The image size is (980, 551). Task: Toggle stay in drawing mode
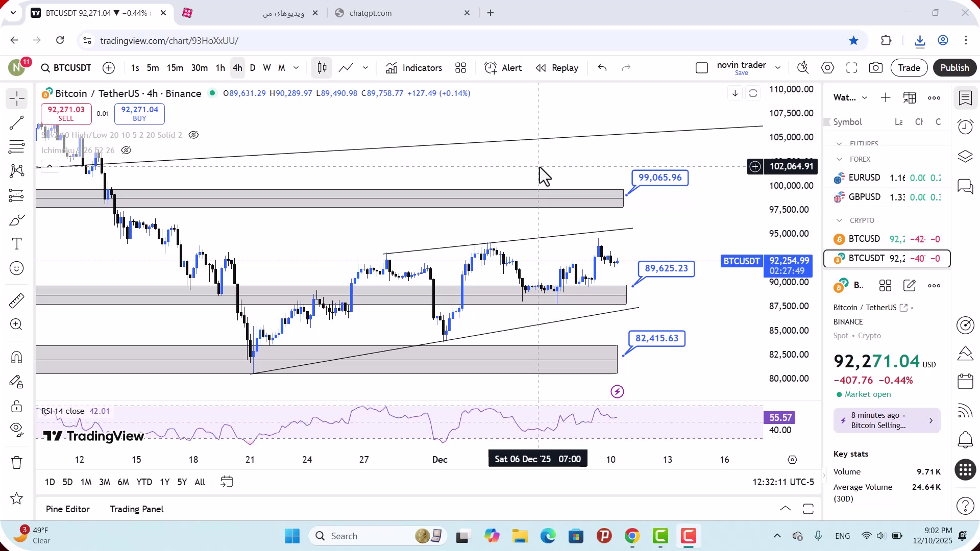16,382
